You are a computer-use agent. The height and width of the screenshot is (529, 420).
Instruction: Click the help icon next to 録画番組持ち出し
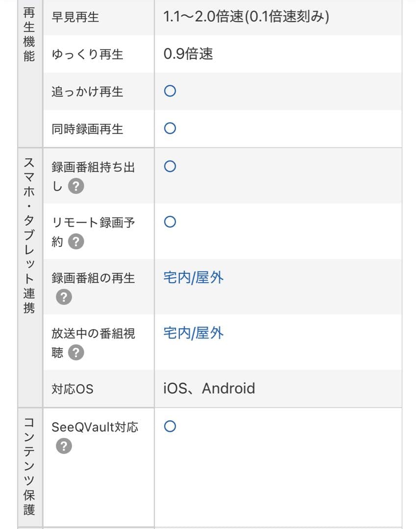[x=76, y=186]
